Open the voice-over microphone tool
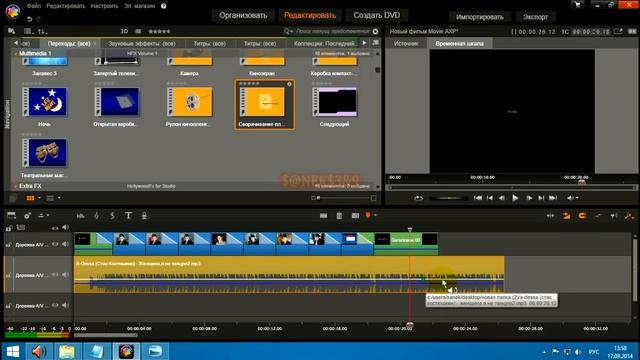Screen dimensions: 640x360 click(144, 216)
